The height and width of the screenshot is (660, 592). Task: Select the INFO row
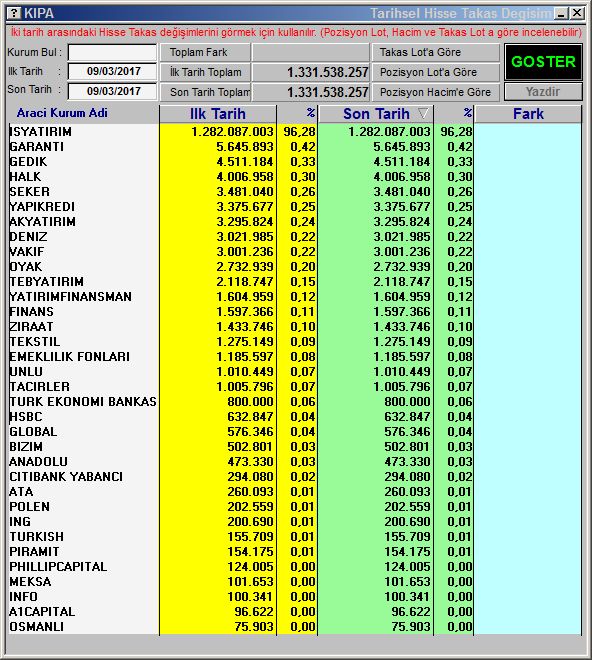tap(295, 597)
